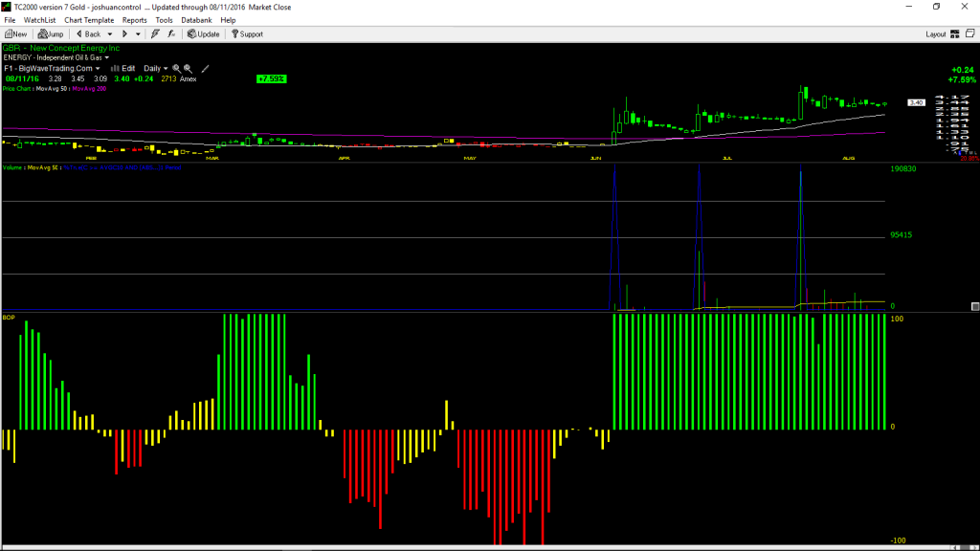Open the Databank menu
This screenshot has height=551, width=980.
(196, 20)
